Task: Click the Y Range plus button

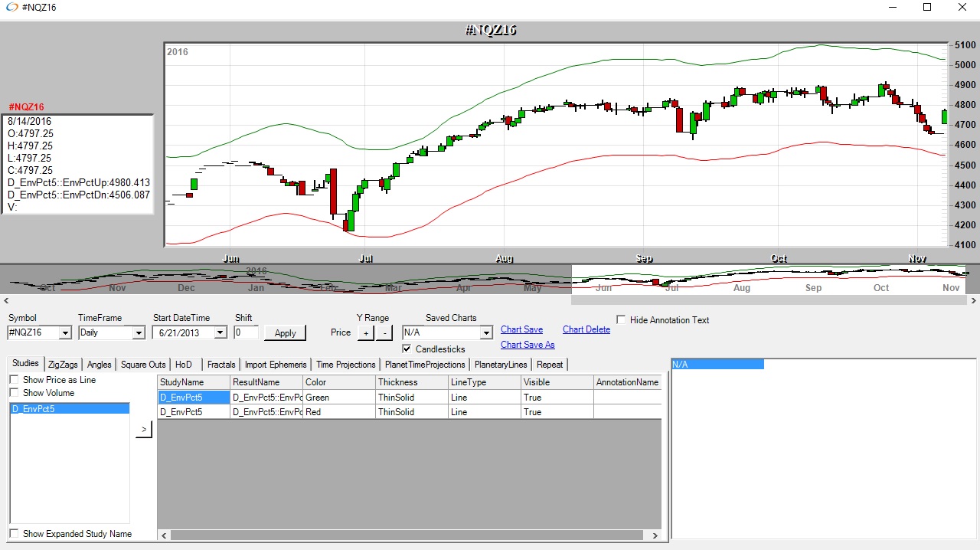Action: coord(365,333)
